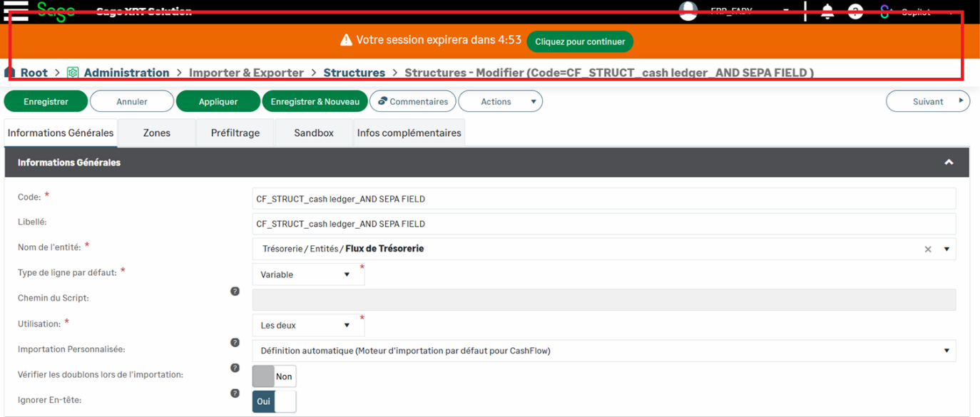Click the help question mark in top bar
This screenshot has width=980, height=417.
[x=855, y=11]
